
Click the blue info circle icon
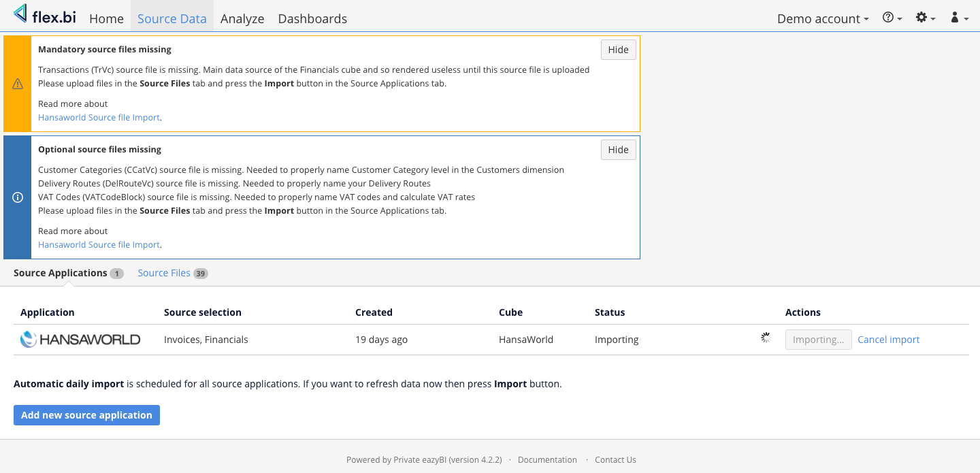pyautogui.click(x=18, y=197)
